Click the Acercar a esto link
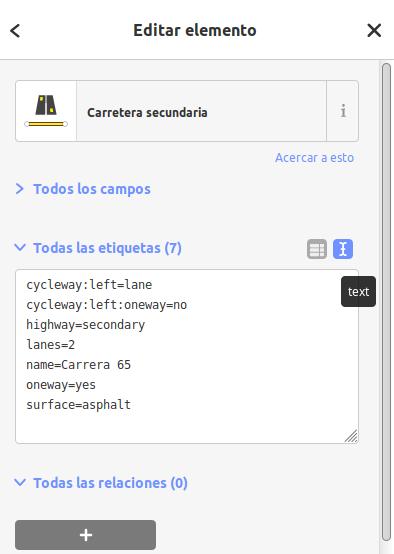 pos(314,158)
